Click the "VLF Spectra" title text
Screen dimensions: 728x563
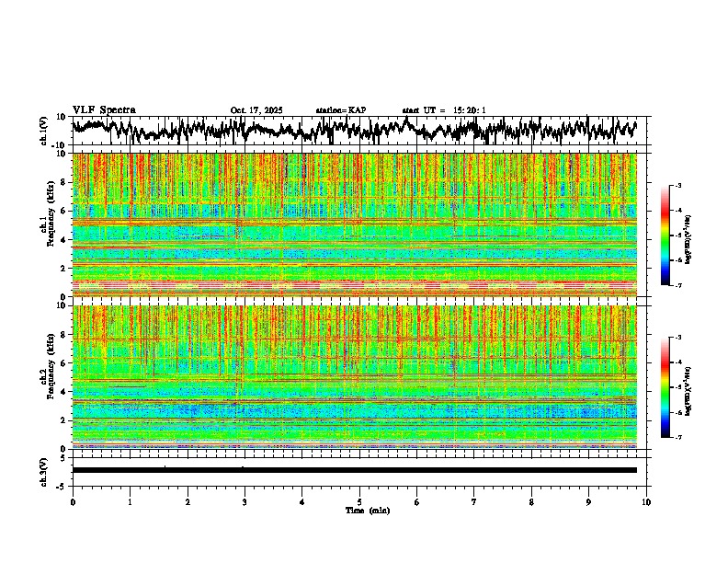click(x=104, y=109)
